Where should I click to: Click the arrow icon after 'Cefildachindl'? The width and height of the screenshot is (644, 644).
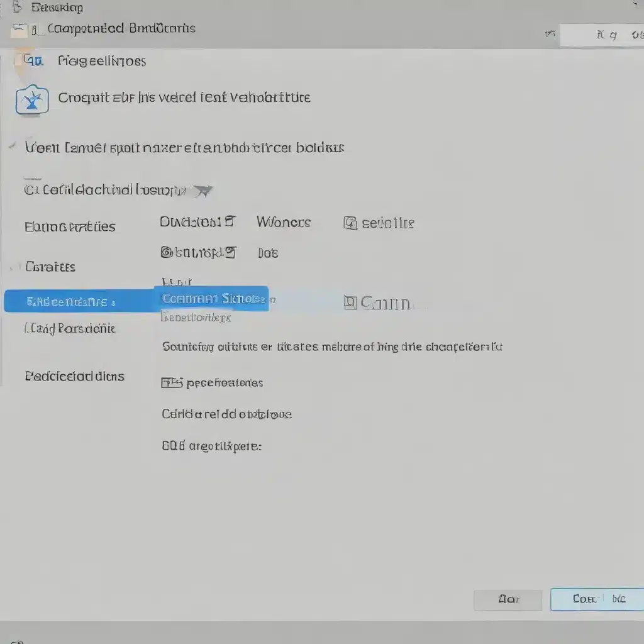[x=203, y=191]
